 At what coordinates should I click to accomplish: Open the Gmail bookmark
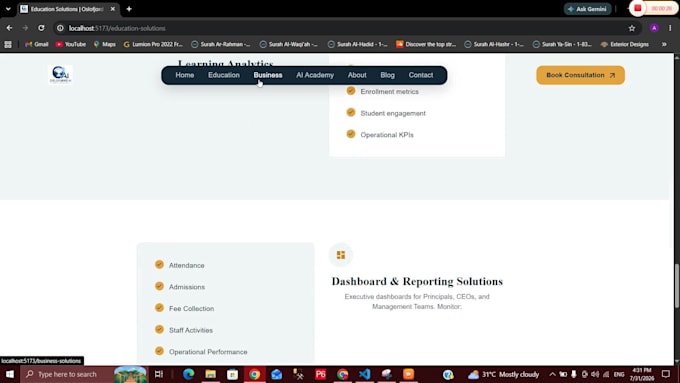point(37,44)
